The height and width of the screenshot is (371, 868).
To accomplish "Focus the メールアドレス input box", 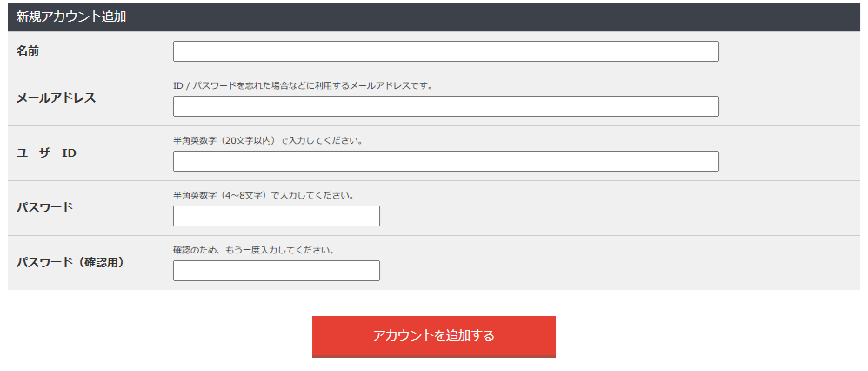I will tap(445, 106).
